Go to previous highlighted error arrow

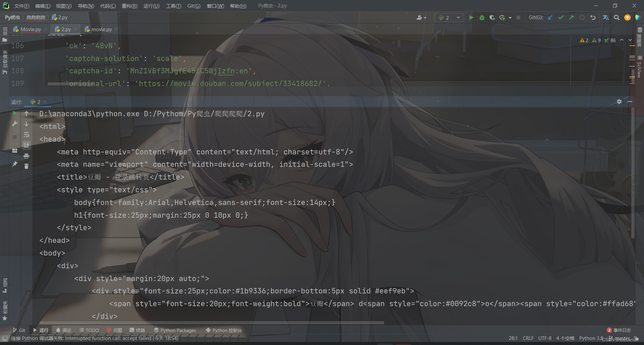(x=622, y=40)
